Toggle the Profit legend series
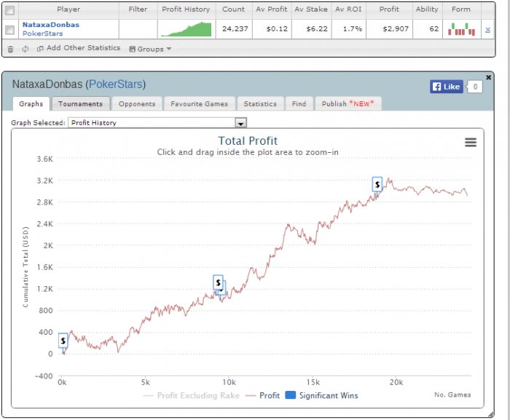 (x=262, y=396)
